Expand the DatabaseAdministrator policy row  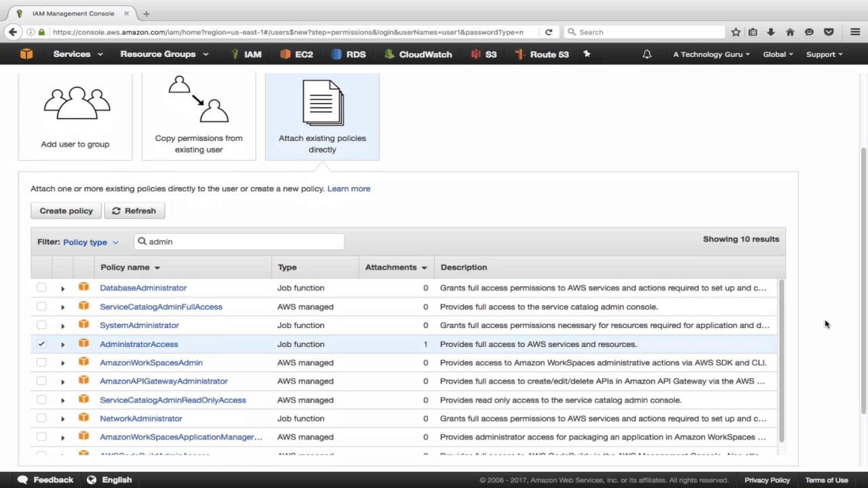pos(62,289)
